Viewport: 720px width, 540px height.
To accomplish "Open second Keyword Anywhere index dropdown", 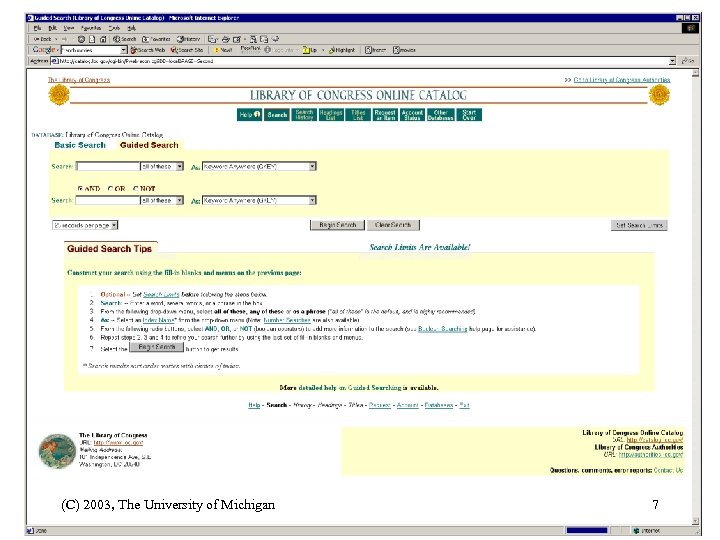I will (x=259, y=200).
